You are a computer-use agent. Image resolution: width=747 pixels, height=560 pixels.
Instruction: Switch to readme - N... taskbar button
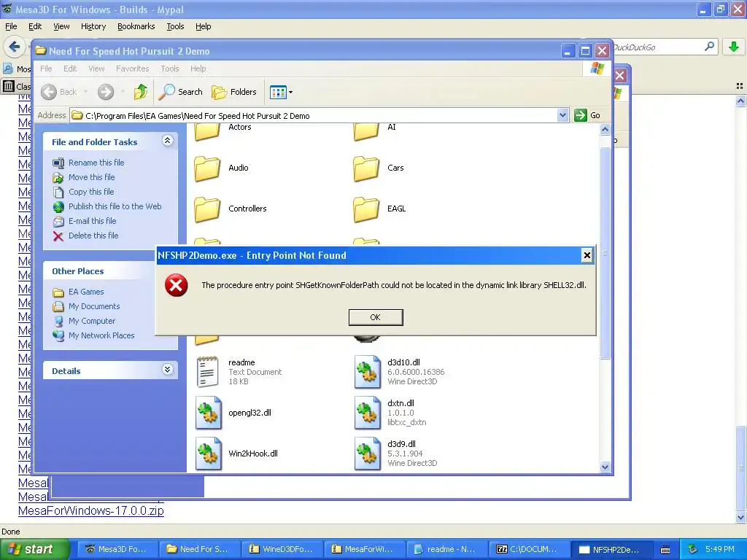[446, 549]
